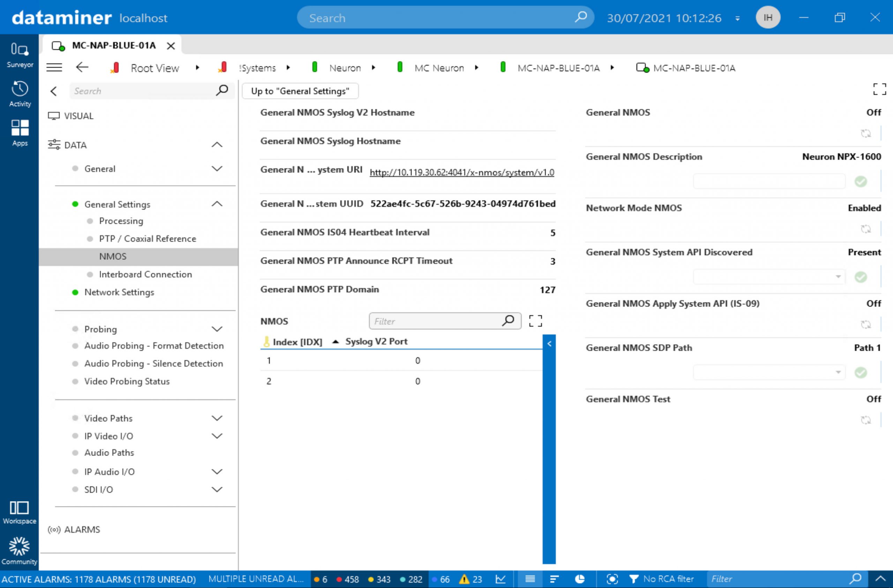Collapse the side navigation with chevron
The image size is (893, 588).
(x=54, y=91)
